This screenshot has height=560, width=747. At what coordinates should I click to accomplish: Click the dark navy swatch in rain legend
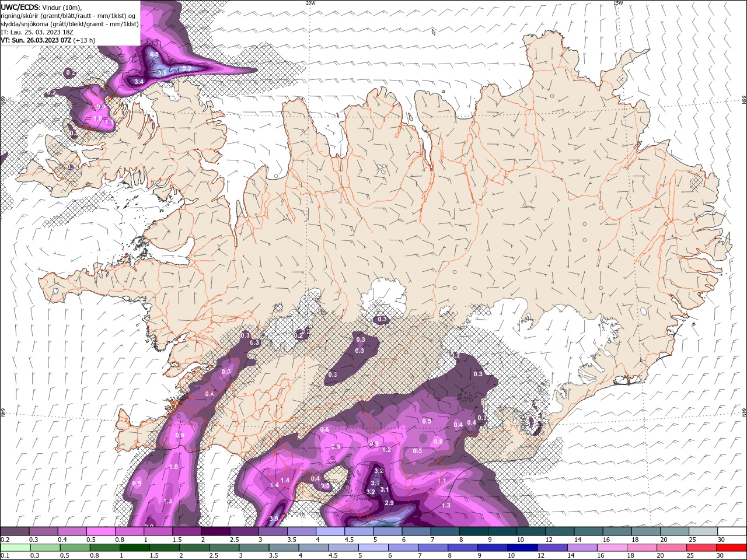point(522,547)
